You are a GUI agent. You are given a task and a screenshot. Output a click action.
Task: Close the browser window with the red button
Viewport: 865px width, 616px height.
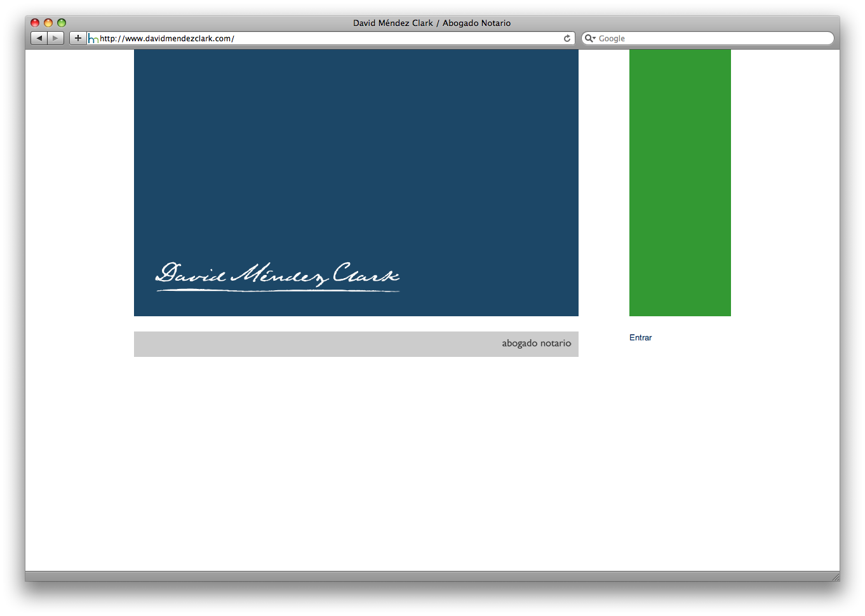[x=35, y=23]
